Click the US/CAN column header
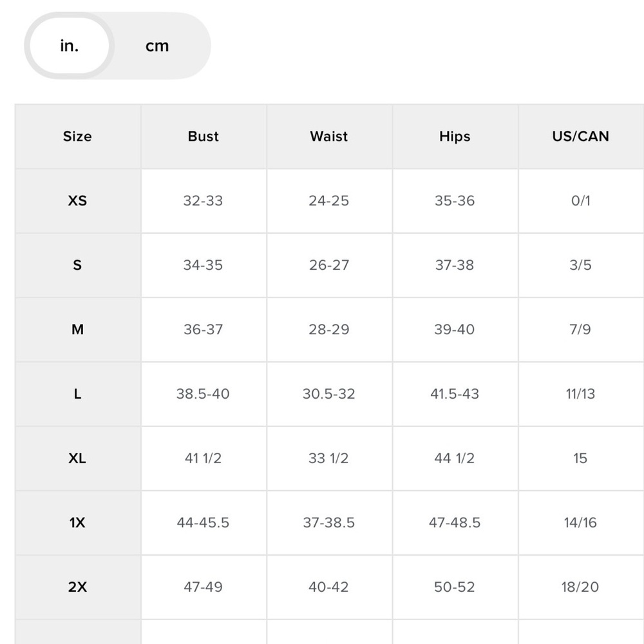 point(580,137)
